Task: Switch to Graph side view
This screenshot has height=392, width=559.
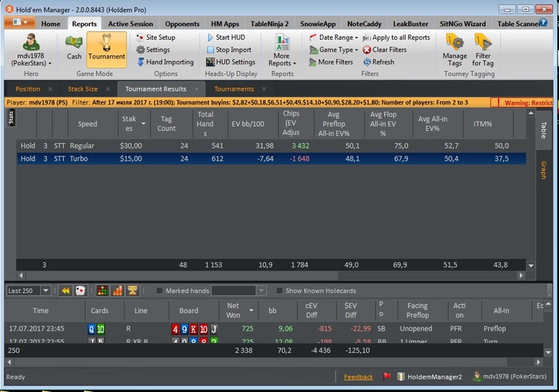Action: point(544,170)
